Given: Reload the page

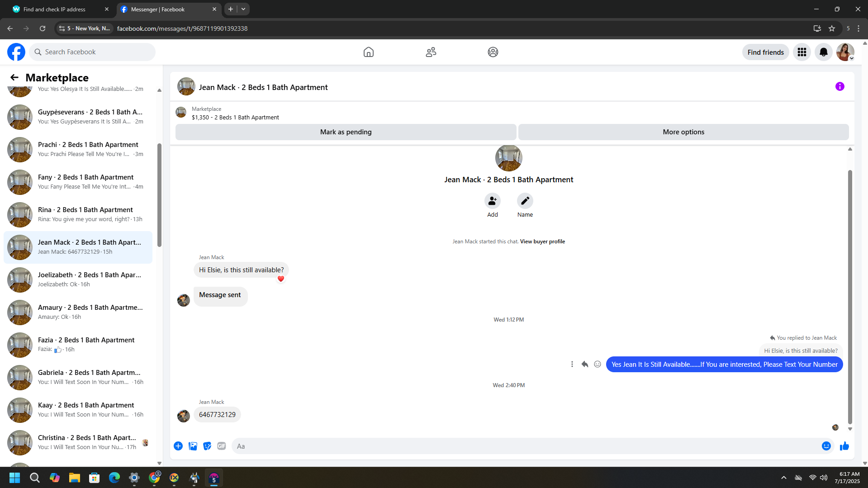Looking at the screenshot, I should pos(43,28).
